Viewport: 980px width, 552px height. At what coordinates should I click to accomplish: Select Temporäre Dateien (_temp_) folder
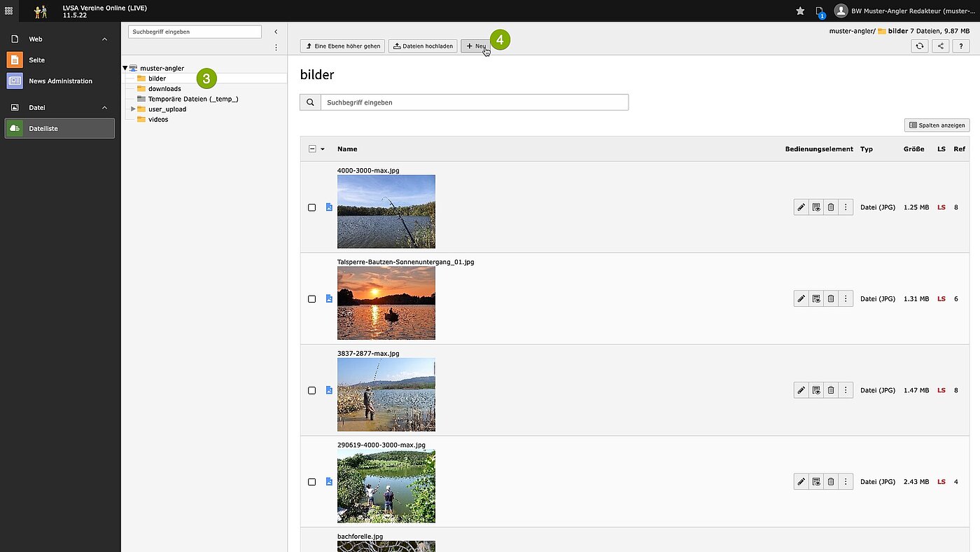193,99
